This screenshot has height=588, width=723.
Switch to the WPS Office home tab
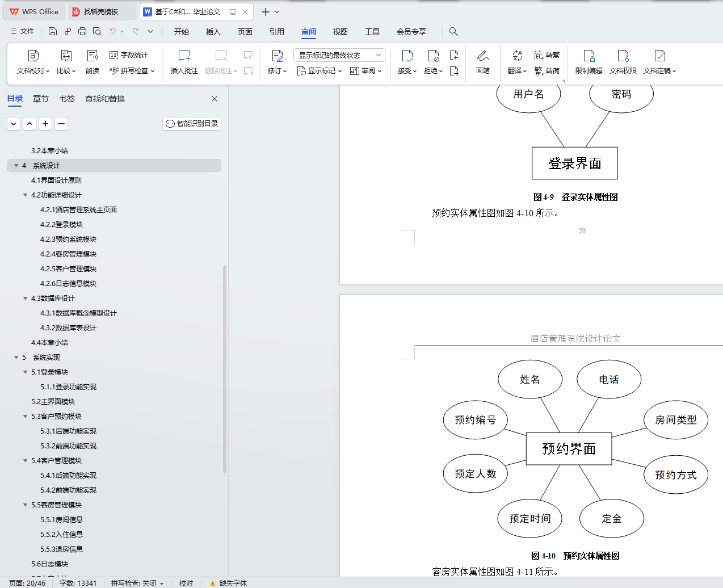tap(34, 11)
